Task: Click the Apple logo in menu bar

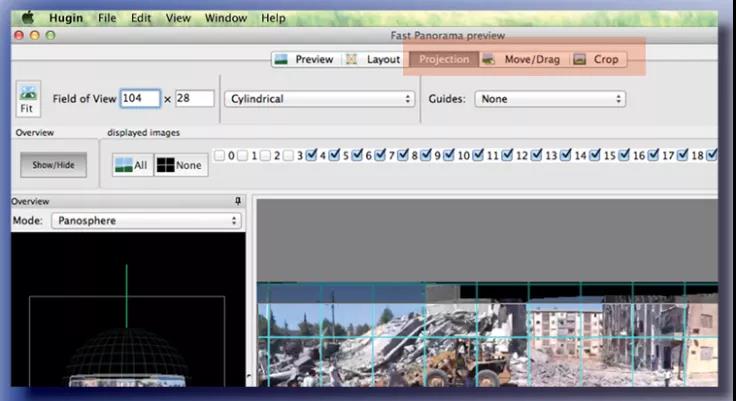Action: (x=28, y=17)
